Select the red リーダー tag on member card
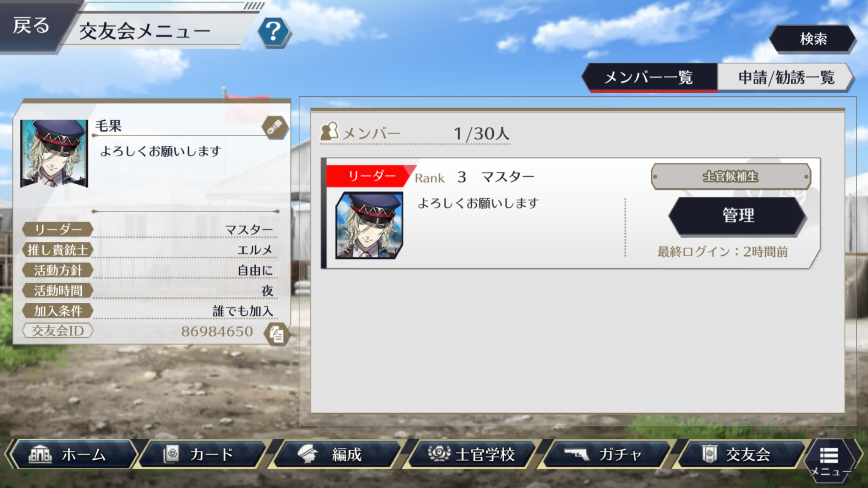868x488 pixels. pyautogui.click(x=371, y=176)
